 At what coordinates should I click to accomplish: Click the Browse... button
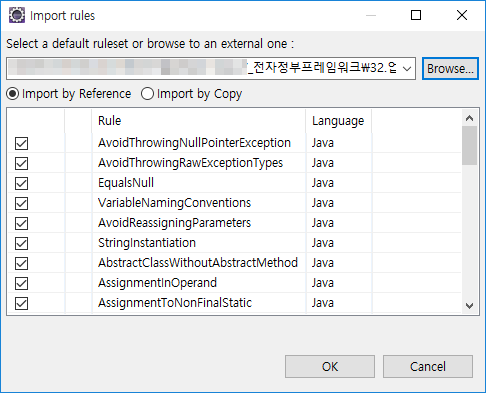point(450,69)
